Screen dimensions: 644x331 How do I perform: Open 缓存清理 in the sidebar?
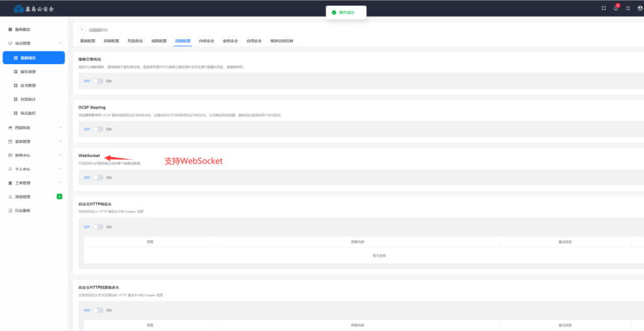(x=28, y=72)
